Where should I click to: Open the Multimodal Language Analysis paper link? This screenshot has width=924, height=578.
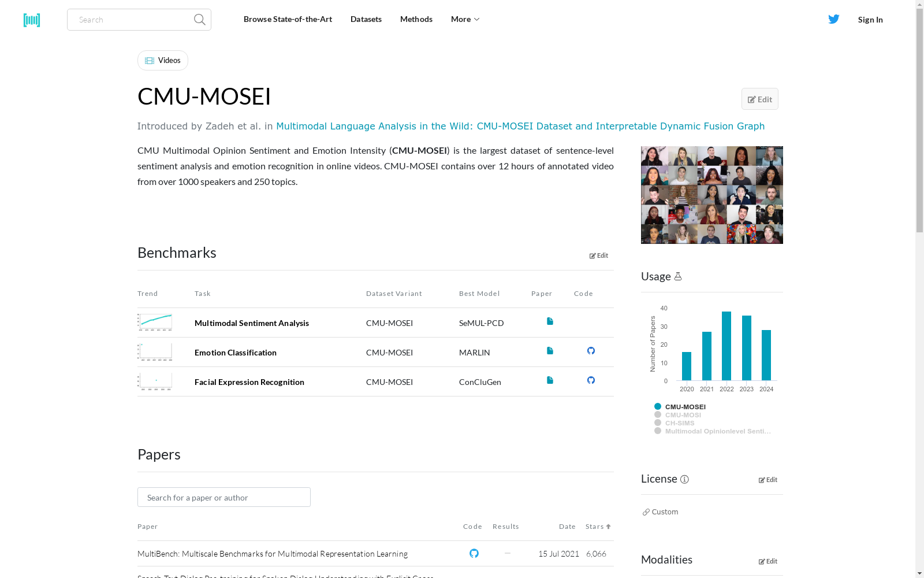pos(520,126)
